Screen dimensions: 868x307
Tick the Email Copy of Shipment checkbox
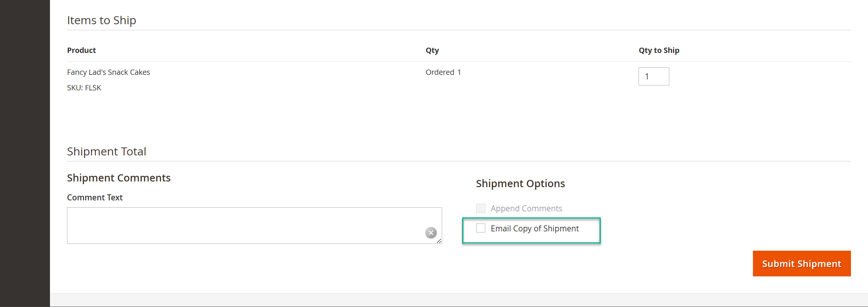coord(481,228)
